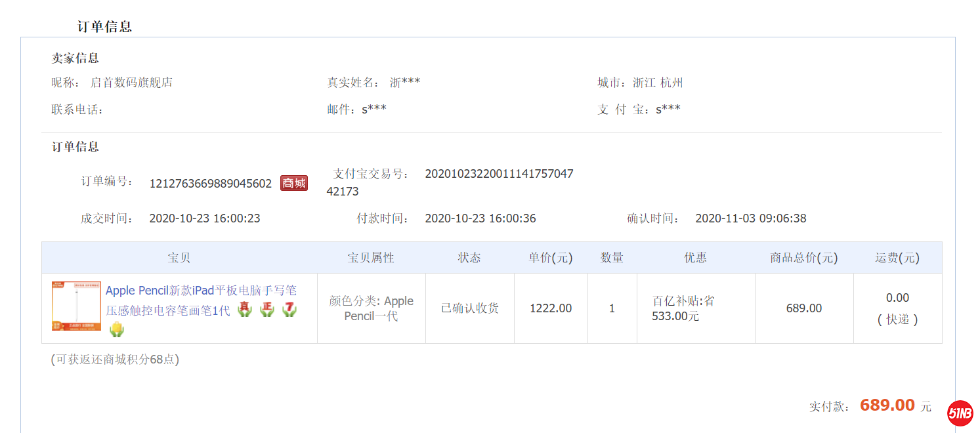Click the 商城 mall badge icon
Screen dimensions: 980x433
pos(295,183)
